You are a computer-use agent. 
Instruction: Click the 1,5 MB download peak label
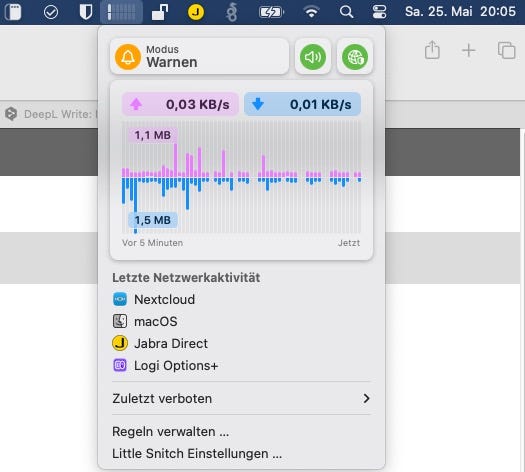pyautogui.click(x=153, y=220)
